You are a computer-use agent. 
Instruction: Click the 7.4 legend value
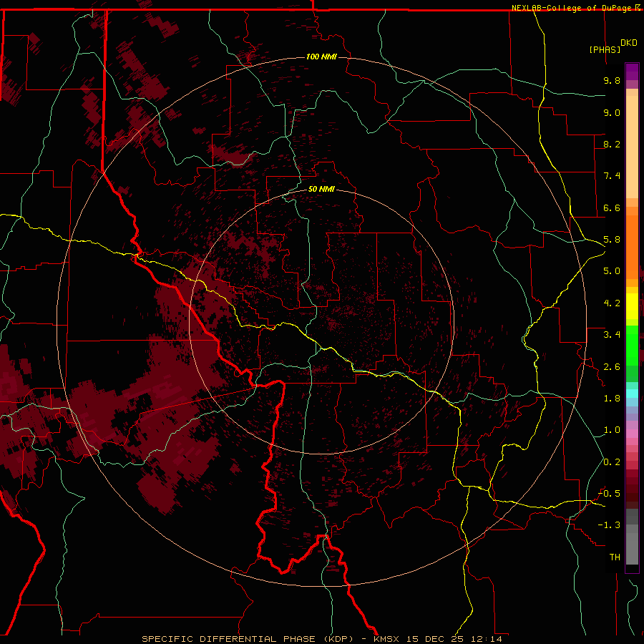click(x=612, y=176)
